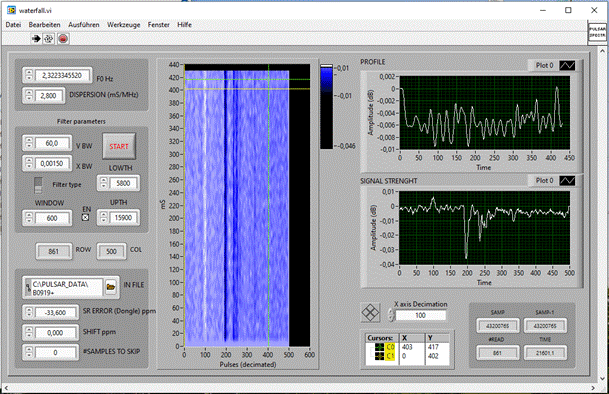Click the cursor mover diamond icon
Screen dimensions: 609x394
(370, 312)
